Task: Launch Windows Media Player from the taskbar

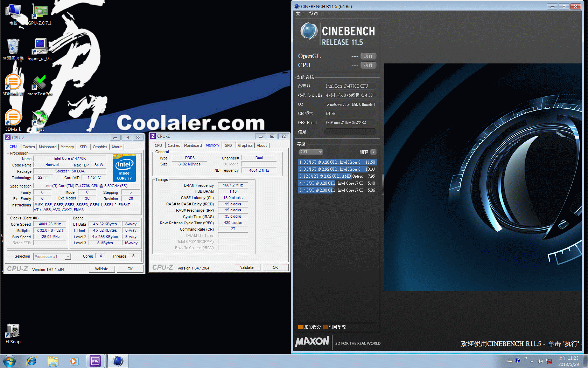Action: click(x=74, y=361)
